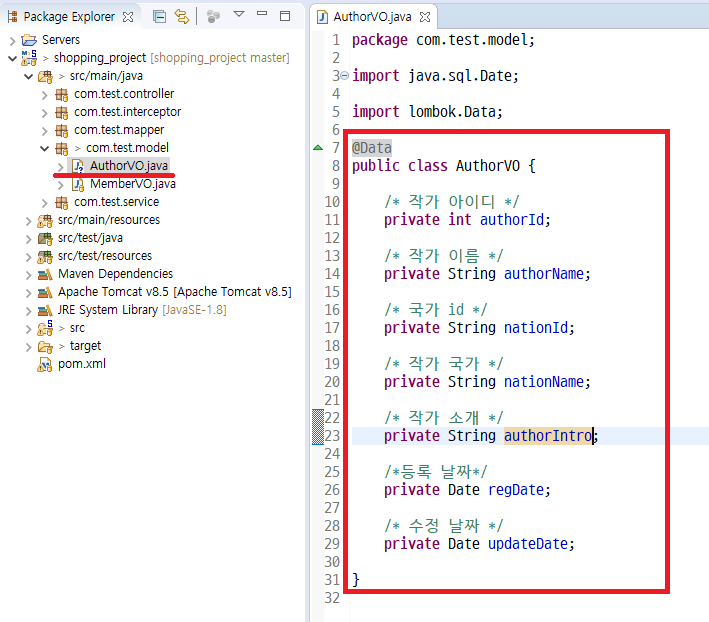Click the src/test/java folder icon
This screenshot has width=709, height=622.
[x=45, y=238]
